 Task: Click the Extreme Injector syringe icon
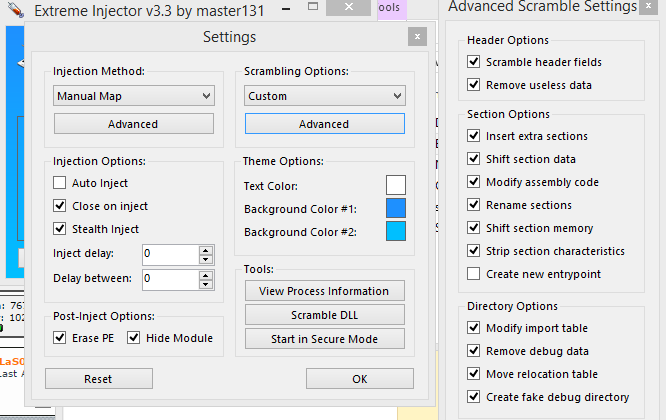16,10
